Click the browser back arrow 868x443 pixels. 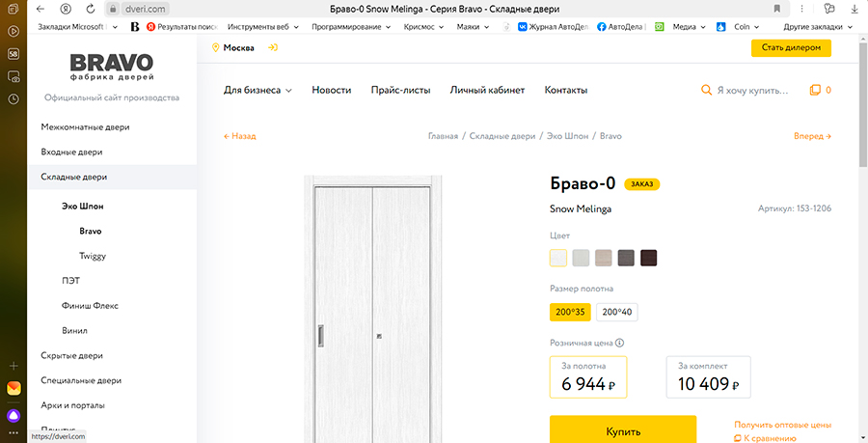[x=40, y=9]
